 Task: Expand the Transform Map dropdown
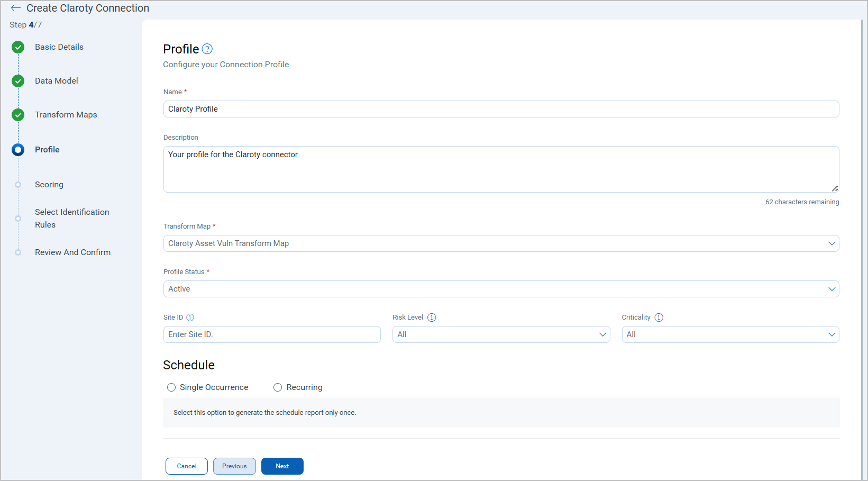(501, 243)
